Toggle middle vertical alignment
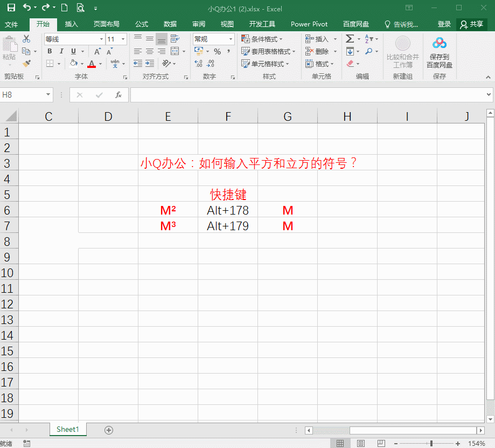Viewport: 495px width, 448px height. coord(150,39)
